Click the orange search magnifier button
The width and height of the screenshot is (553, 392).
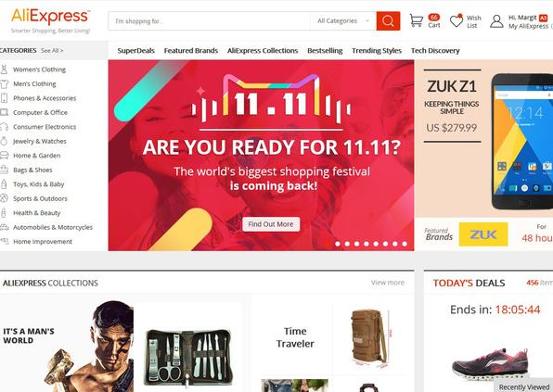tap(388, 21)
